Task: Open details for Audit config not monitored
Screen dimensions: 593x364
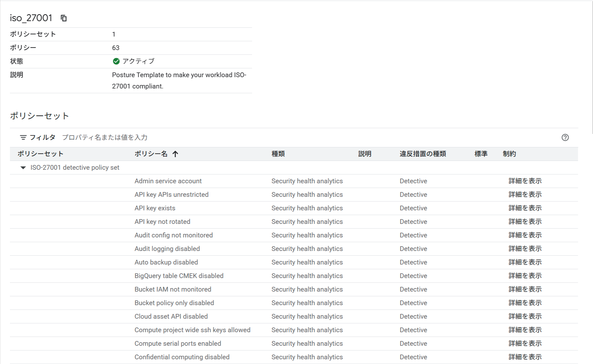Action: coord(525,235)
